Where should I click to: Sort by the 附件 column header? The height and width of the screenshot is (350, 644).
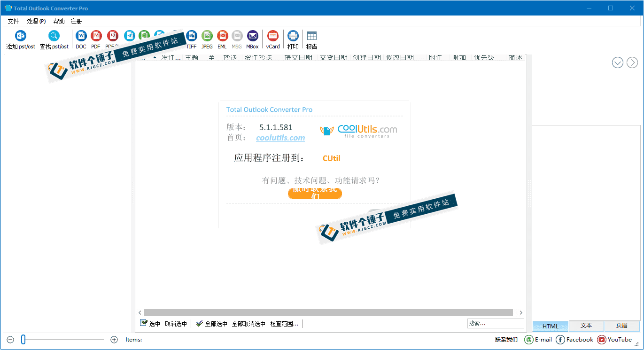435,57
